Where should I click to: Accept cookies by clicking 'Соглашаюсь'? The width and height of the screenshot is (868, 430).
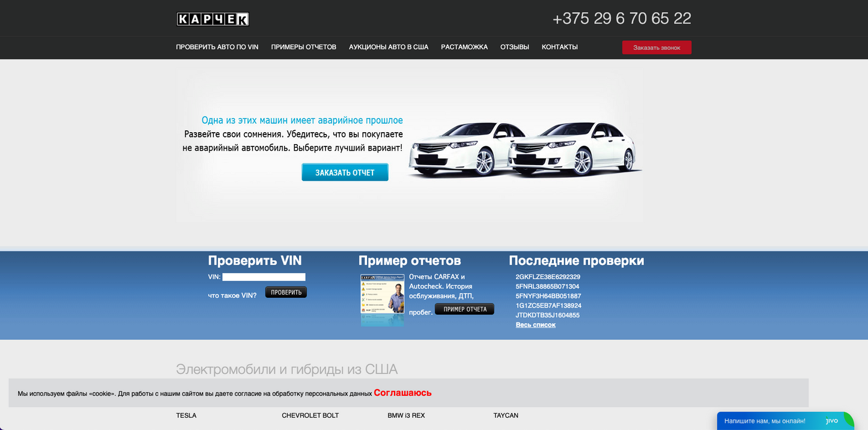(402, 393)
